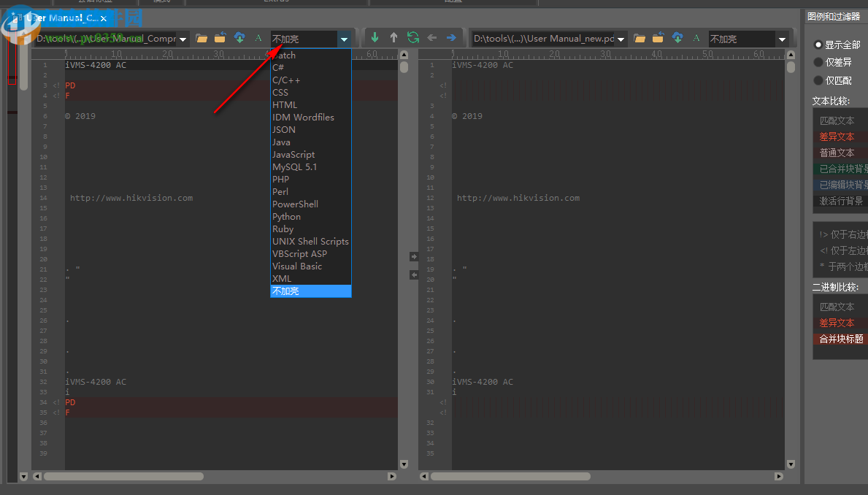Click the left pane horizontal scrollbar
This screenshot has height=495, width=868.
124,477
